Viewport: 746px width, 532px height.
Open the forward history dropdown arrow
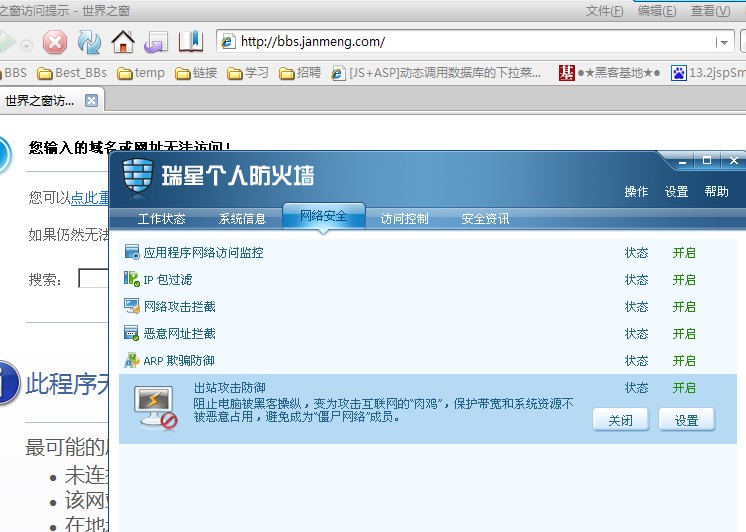[27, 46]
